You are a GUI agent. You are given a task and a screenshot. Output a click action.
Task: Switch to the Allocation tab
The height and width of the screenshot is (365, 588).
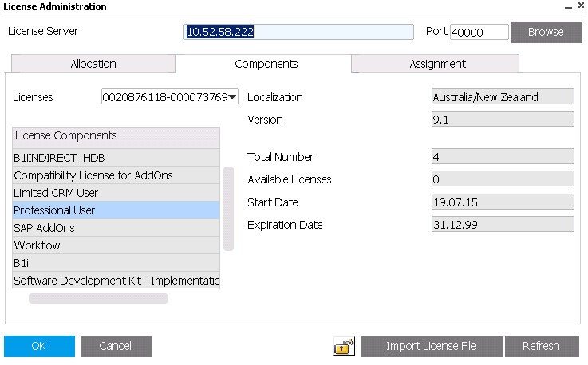[93, 64]
